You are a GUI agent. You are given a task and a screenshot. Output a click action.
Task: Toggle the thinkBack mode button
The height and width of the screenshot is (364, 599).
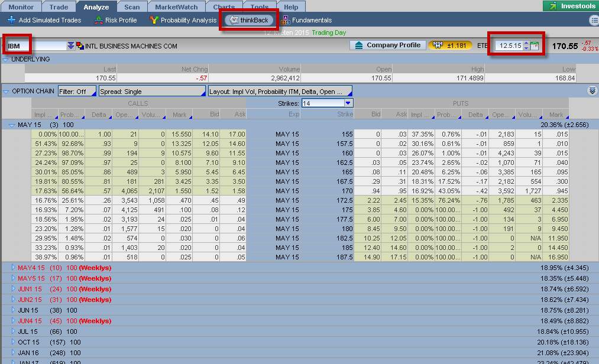tap(249, 20)
